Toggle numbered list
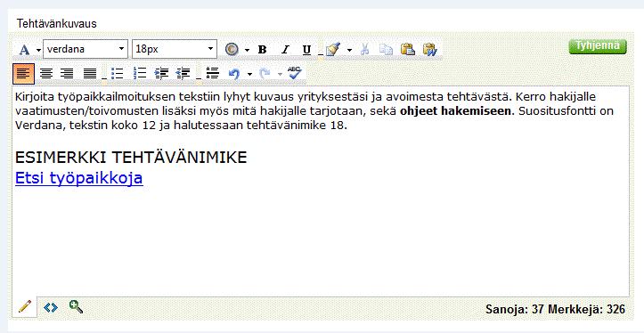 (140, 74)
